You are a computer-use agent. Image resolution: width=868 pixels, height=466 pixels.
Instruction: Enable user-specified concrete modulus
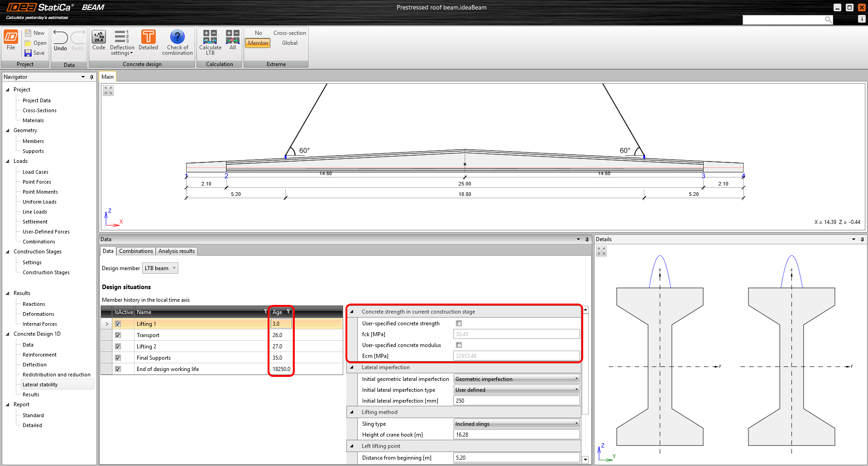click(459, 345)
